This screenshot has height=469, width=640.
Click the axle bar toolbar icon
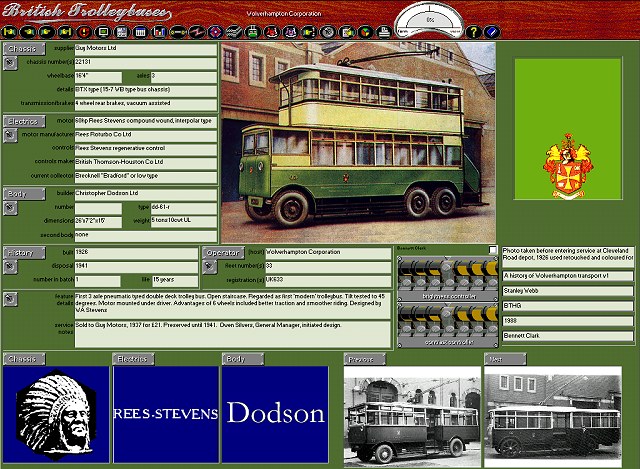pos(178,32)
